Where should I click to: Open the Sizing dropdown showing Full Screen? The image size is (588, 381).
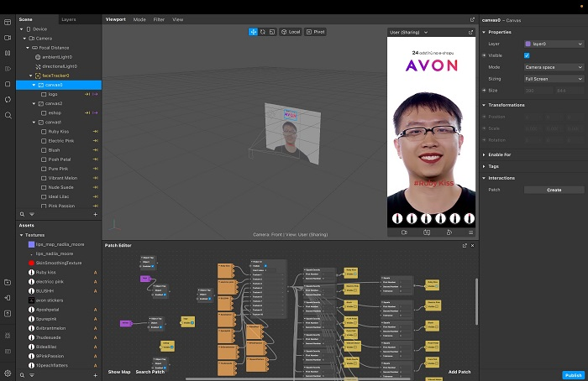click(553, 78)
